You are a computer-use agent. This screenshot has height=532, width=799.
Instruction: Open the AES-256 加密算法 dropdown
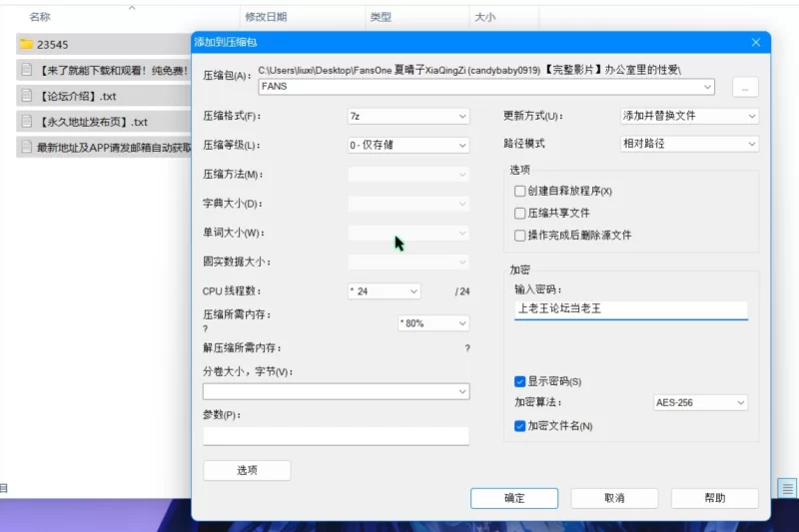700,402
